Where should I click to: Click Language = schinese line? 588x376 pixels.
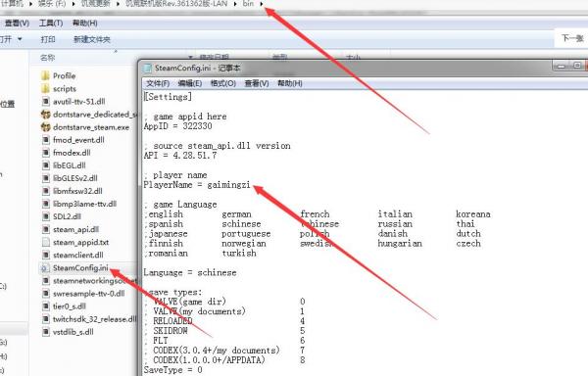coord(190,272)
